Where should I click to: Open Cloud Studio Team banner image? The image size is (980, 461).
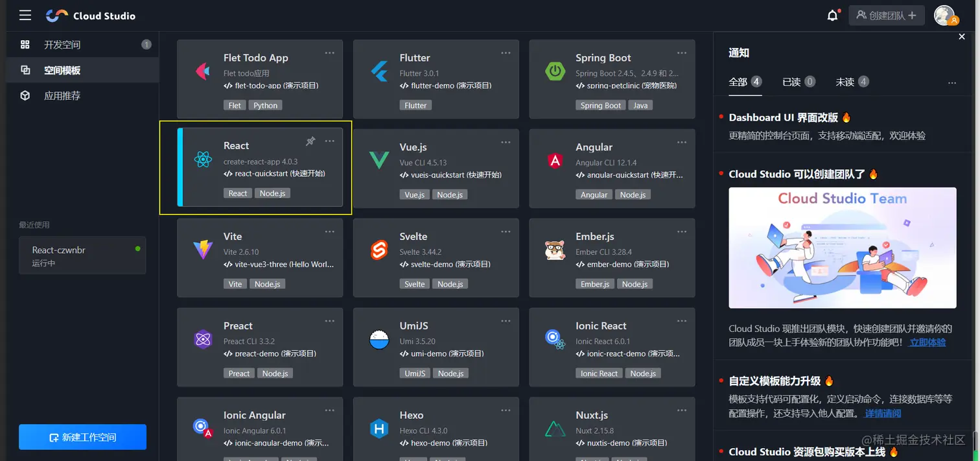[843, 248]
